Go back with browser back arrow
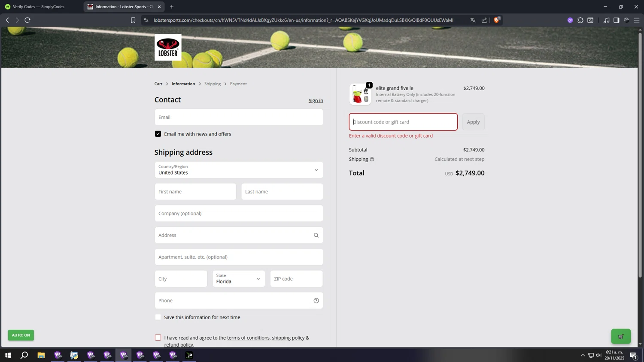 point(7,20)
